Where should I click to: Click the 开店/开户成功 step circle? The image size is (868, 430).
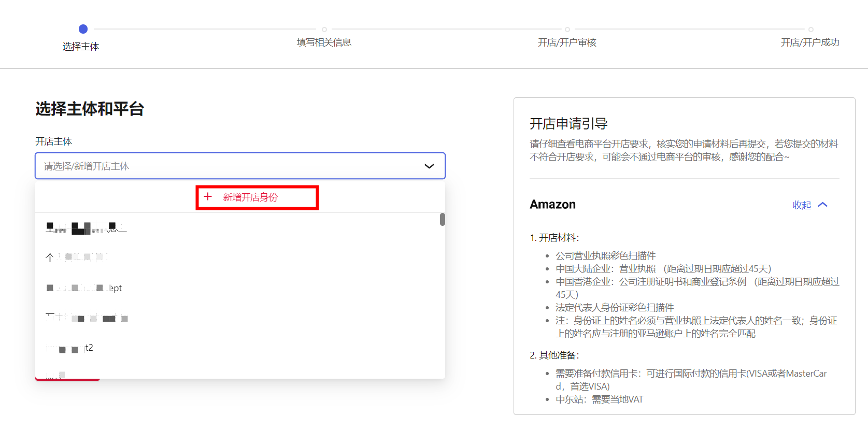[x=811, y=30]
